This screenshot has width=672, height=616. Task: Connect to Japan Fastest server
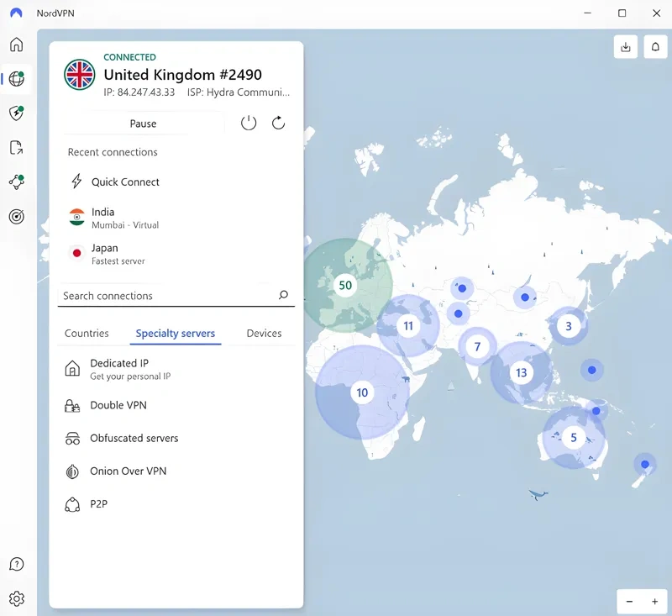[x=176, y=254]
